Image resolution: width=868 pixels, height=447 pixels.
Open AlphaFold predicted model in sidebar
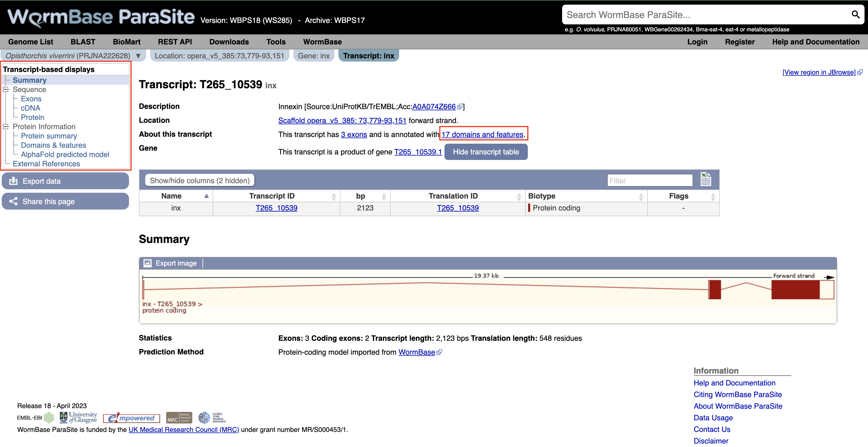point(65,154)
